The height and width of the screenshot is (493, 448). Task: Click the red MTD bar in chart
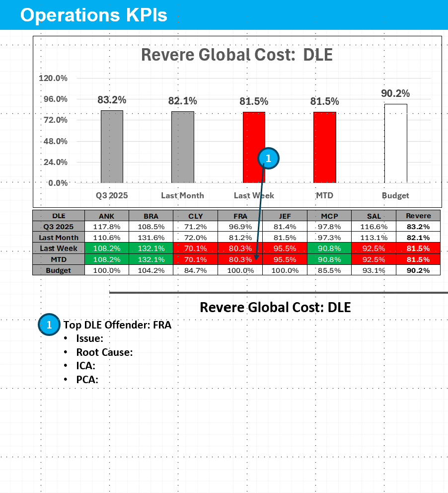pyautogui.click(x=325, y=148)
